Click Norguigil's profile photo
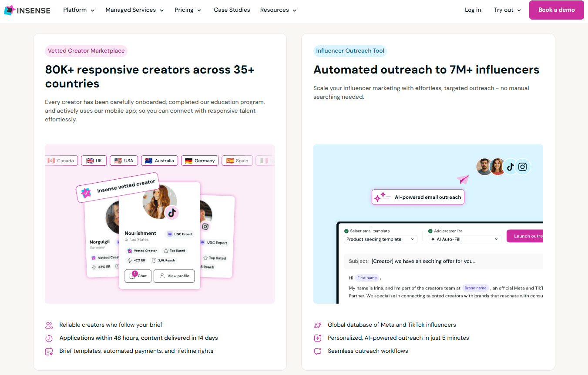 pyautogui.click(x=113, y=218)
